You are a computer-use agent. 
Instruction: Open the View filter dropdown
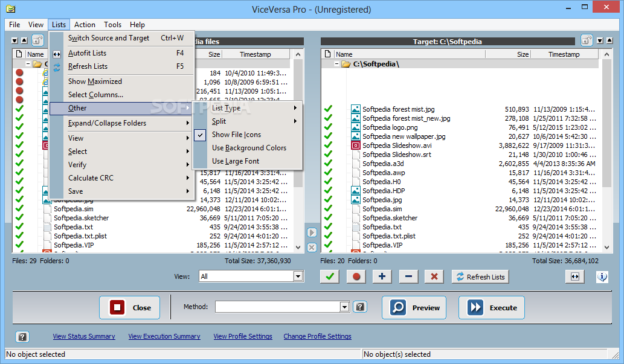pos(298,276)
